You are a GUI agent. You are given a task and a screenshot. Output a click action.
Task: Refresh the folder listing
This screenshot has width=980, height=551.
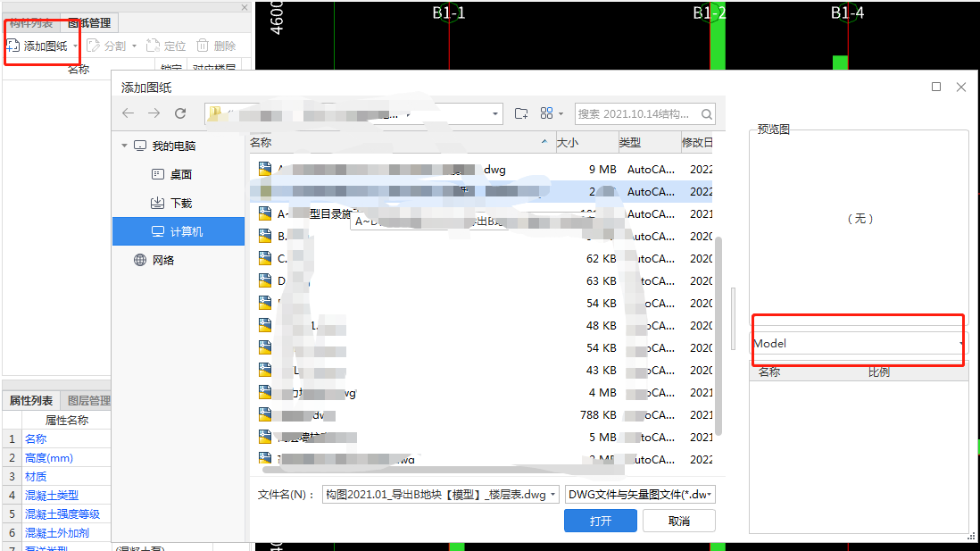click(x=180, y=113)
